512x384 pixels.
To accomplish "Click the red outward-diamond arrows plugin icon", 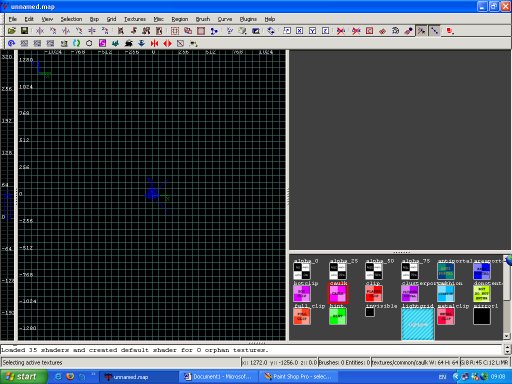I will (167, 43).
